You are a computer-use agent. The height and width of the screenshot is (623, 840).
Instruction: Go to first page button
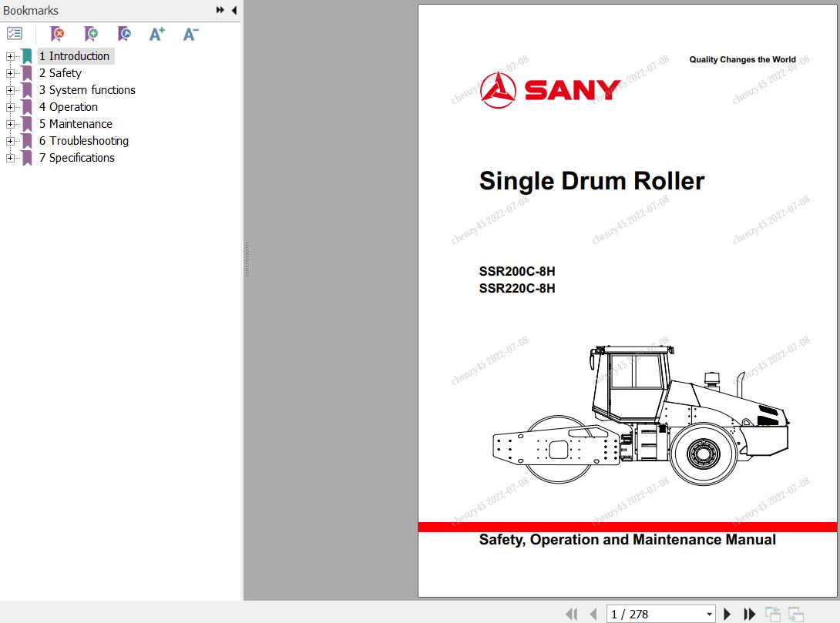click(x=572, y=614)
